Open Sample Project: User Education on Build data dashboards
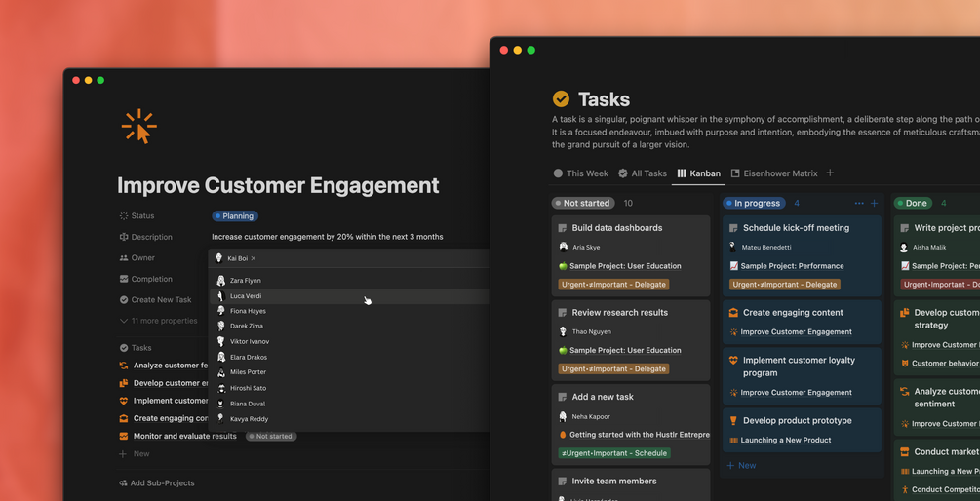The image size is (980, 501). [619, 266]
